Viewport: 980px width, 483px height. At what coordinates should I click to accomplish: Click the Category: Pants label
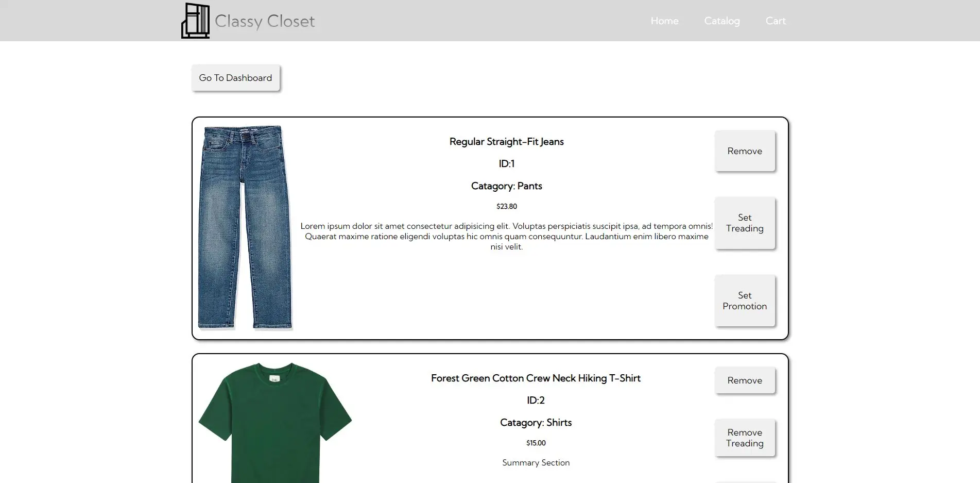tap(507, 186)
